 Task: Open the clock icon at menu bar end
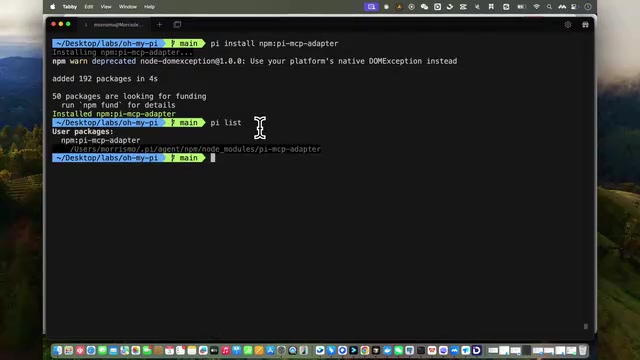[588, 7]
